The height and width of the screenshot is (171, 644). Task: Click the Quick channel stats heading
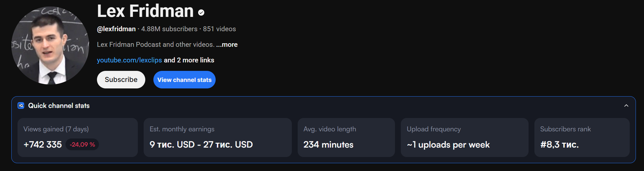(x=59, y=106)
